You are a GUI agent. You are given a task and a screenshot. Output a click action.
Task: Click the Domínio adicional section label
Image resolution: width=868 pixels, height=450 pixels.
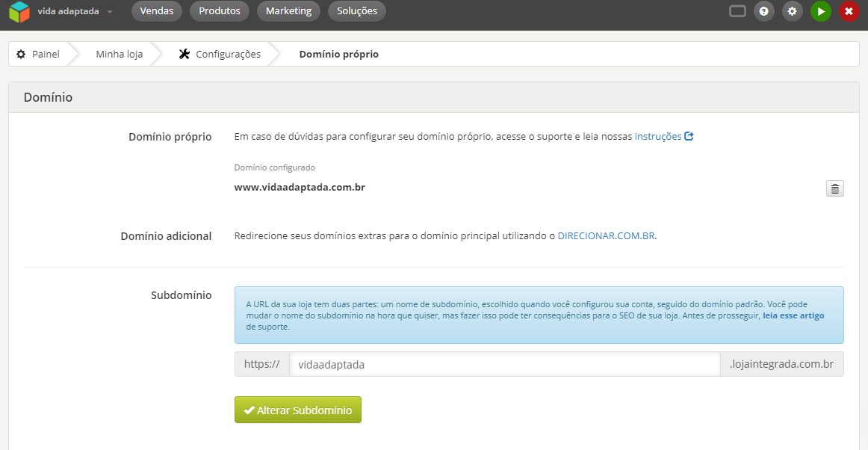tap(166, 236)
